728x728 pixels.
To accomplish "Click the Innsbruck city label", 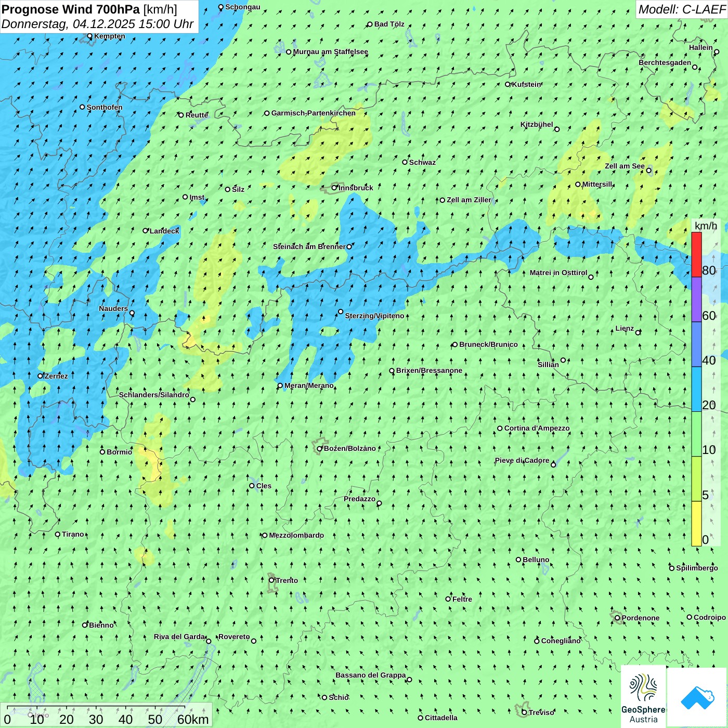I will click(356, 188).
